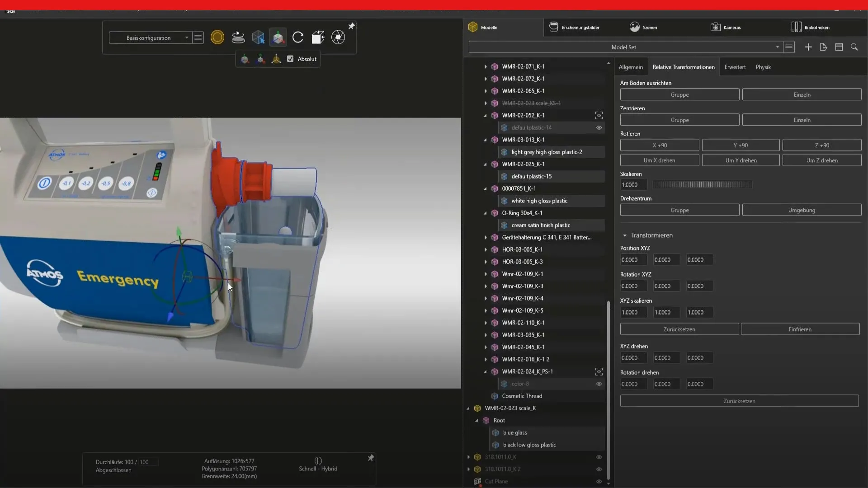Screen dimensions: 868x488
Task: Click the camera aperture icon in toolbar
Action: pyautogui.click(x=338, y=38)
